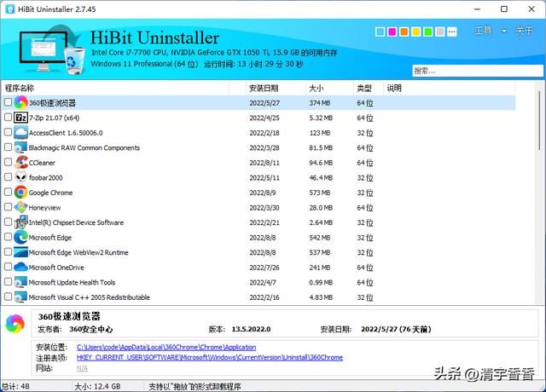
Task: Click the N/A website link
Action: click(82, 368)
